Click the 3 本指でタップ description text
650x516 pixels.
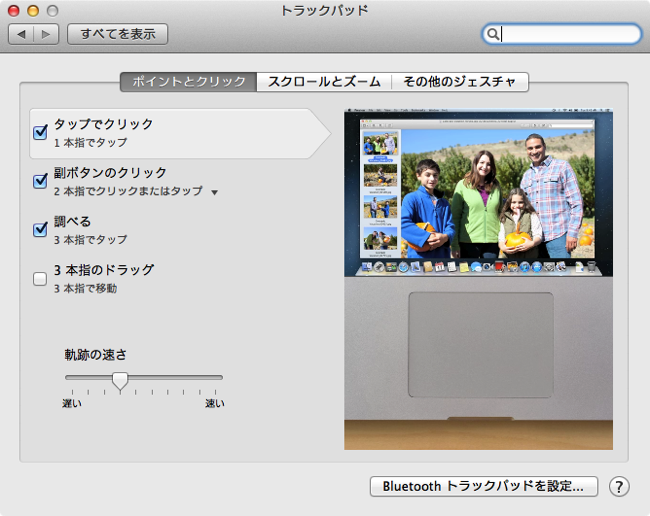click(90, 240)
